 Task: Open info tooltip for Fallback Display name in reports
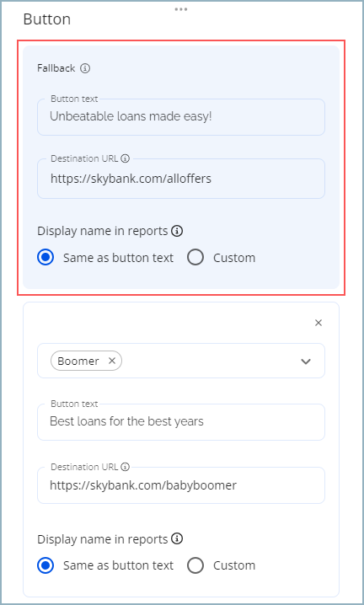coord(177,231)
